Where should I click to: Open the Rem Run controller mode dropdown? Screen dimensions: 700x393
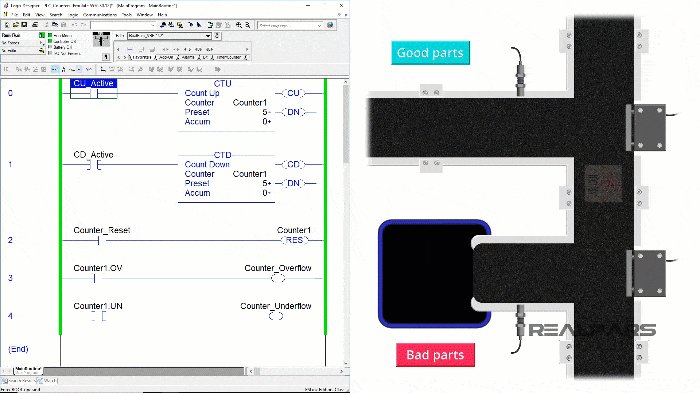click(x=42, y=35)
